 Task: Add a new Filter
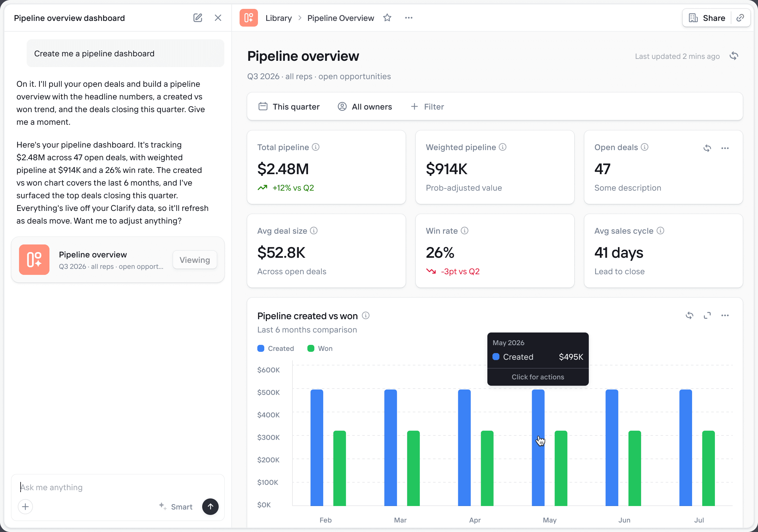tap(427, 106)
